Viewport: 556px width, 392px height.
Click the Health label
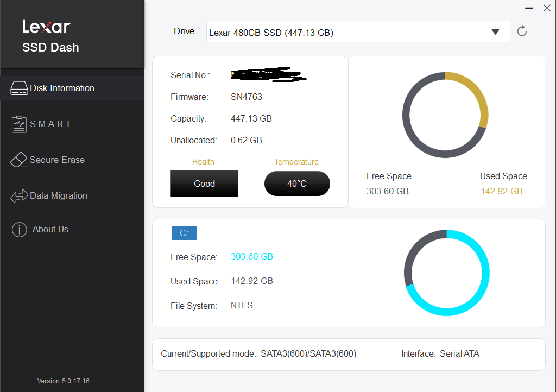pos(203,162)
